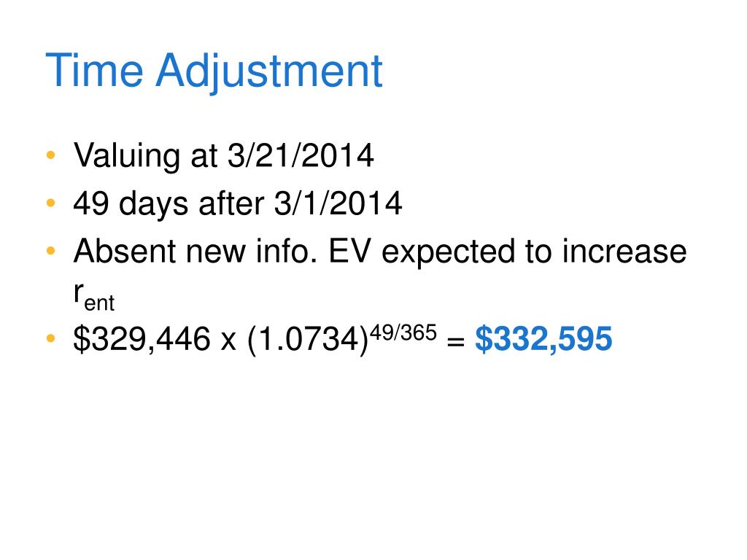747x560 pixels.
Task: Click the orange bullet before "Valuing"
Action: point(50,156)
